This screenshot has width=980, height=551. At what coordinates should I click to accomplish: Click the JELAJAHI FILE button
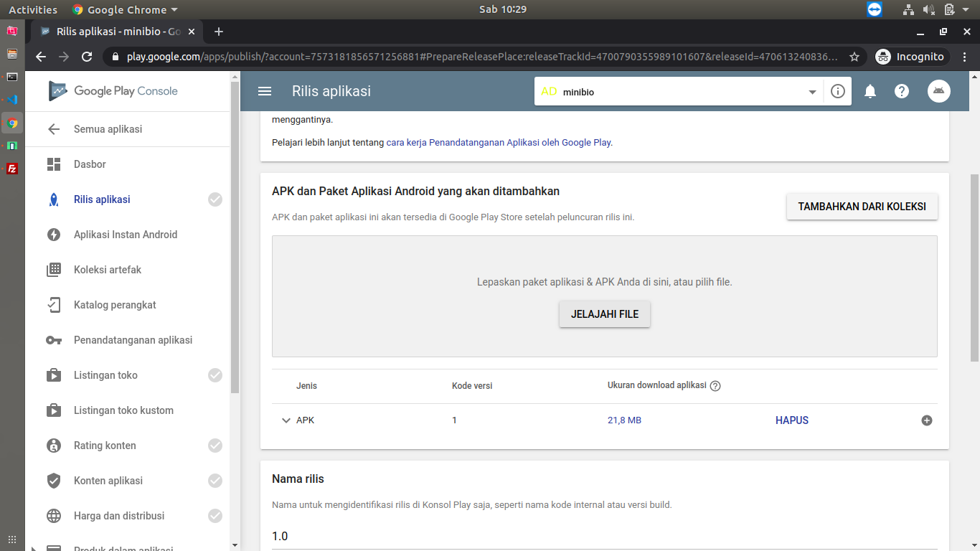605,314
